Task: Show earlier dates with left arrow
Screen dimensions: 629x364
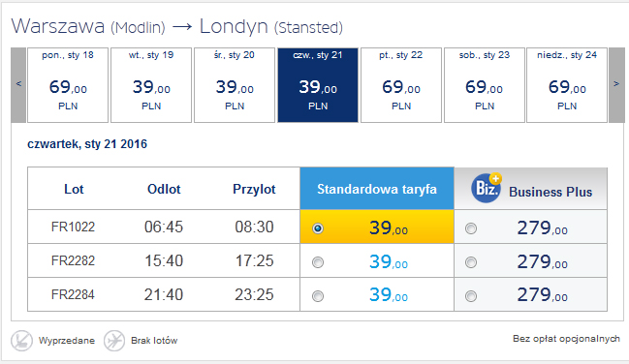Action: pos(18,85)
